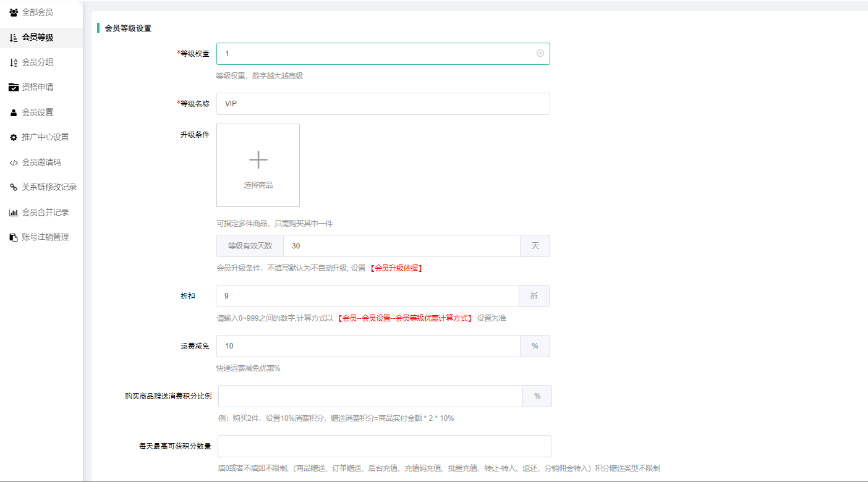Open the red 会员升级依据 link
The height and width of the screenshot is (482, 868).
(x=396, y=268)
